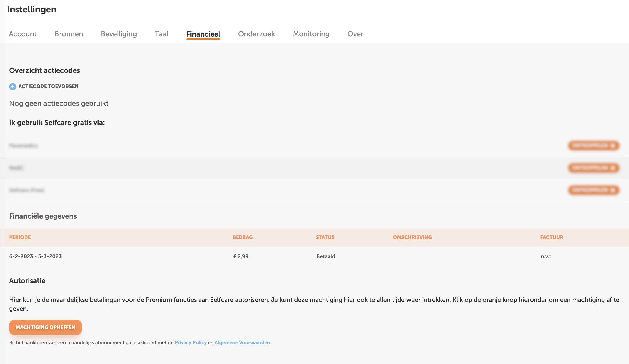Open the Account tab
Image resolution: width=629 pixels, height=364 pixels.
(x=23, y=34)
